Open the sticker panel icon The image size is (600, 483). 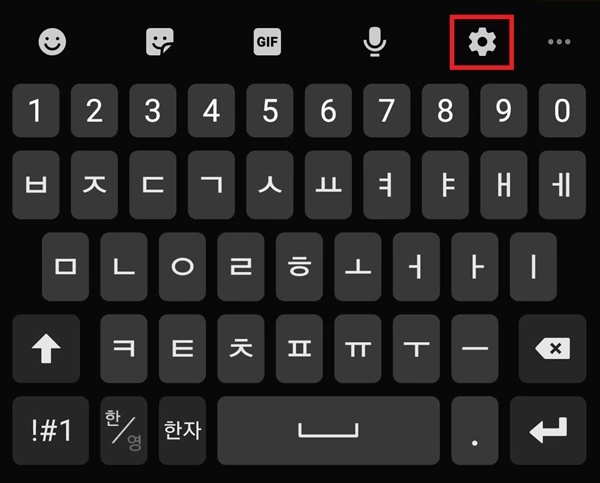tap(160, 42)
